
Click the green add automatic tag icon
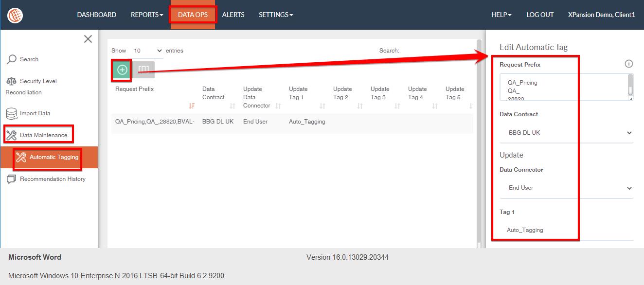pyautogui.click(x=122, y=70)
